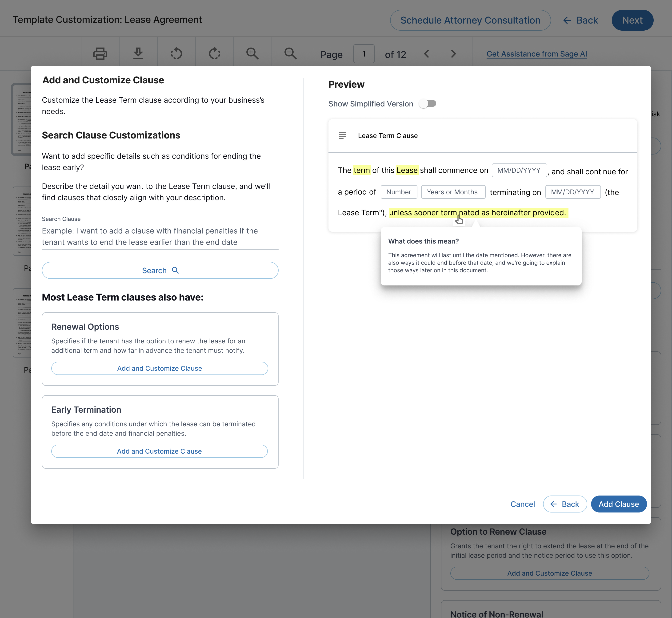Rotate document clockwise icon
This screenshot has width=672, height=618.
point(215,53)
